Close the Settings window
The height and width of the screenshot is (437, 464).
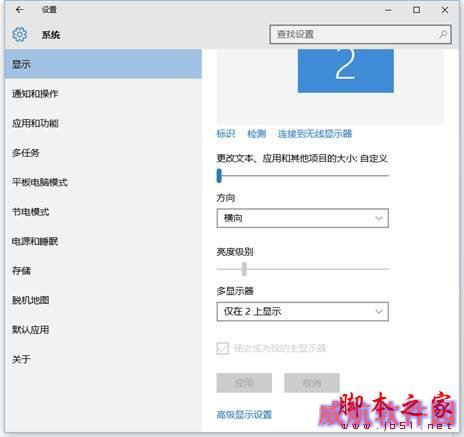click(x=445, y=10)
